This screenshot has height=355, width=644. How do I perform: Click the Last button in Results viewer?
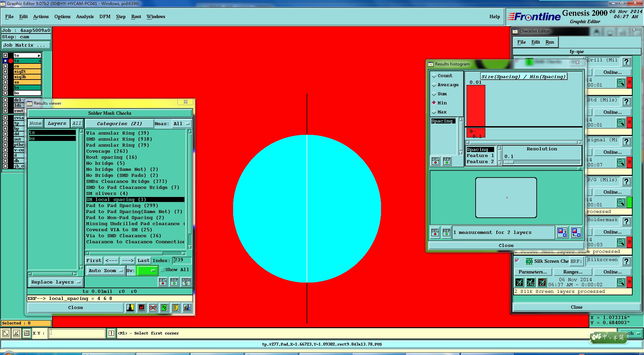pyautogui.click(x=143, y=260)
